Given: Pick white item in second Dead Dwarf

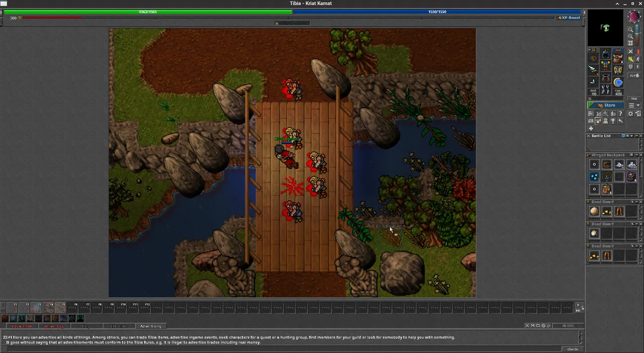Looking at the screenshot, I should (x=594, y=233).
